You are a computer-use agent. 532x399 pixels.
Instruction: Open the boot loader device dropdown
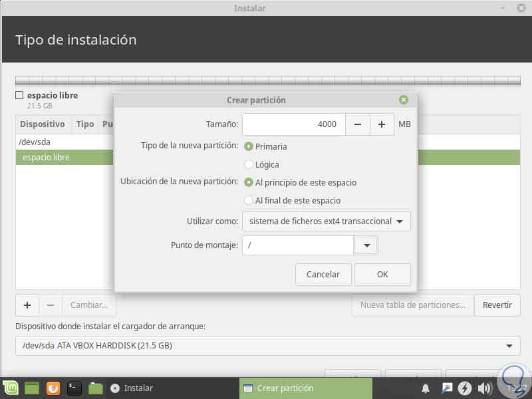point(266,345)
